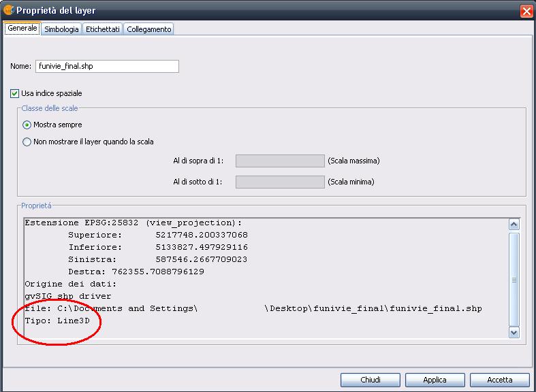Viewport: 536px width, 392px height.
Task: Click the funivie_final.shp file path line
Action: 252,308
